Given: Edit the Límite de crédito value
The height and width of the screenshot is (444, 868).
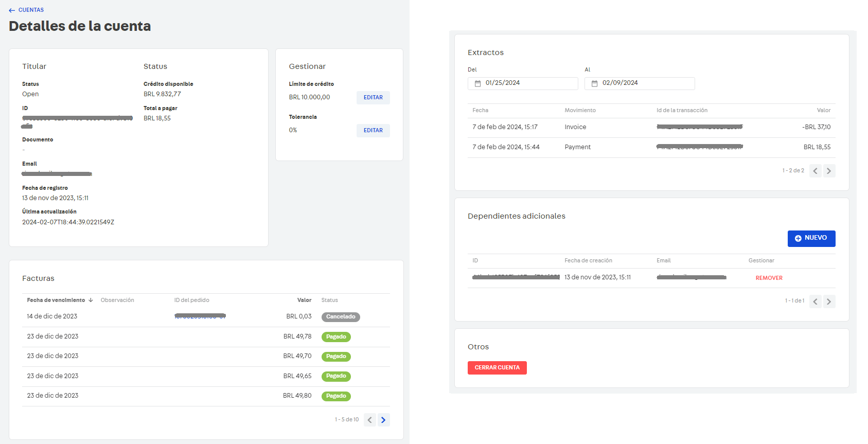Looking at the screenshot, I should click(373, 98).
